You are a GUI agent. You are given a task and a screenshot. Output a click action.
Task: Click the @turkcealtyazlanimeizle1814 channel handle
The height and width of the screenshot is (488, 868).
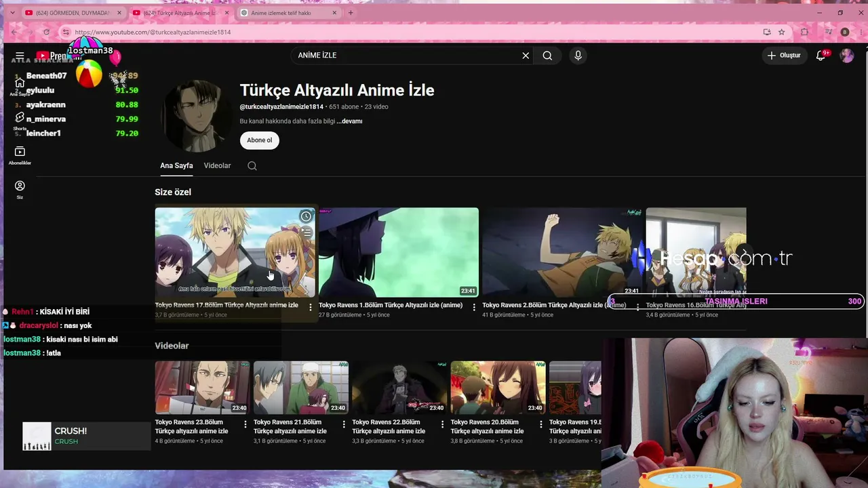(281, 107)
